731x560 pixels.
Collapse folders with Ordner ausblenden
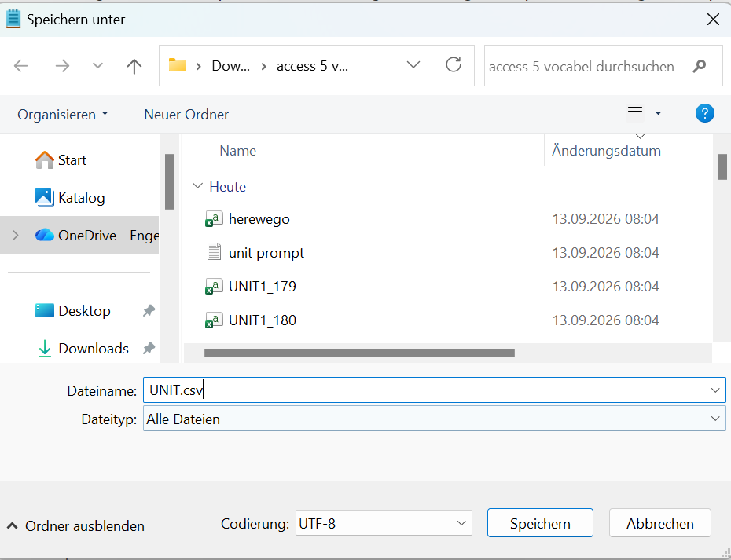click(x=75, y=525)
